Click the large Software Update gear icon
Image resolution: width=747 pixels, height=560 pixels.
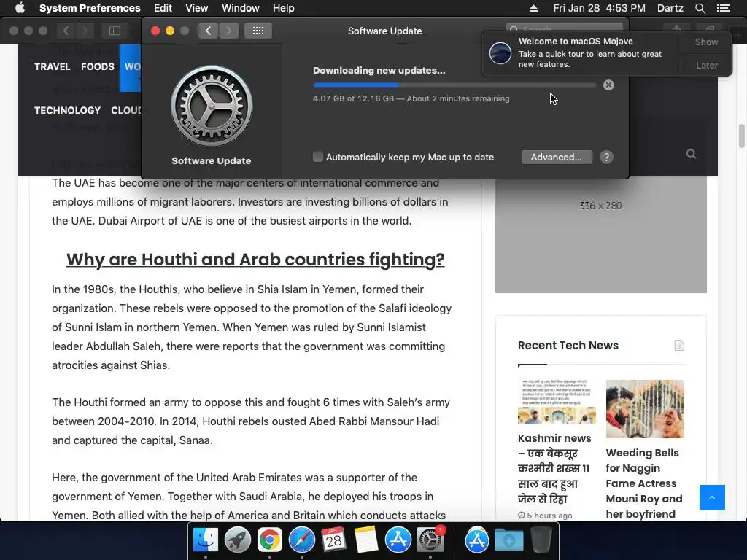tap(212, 106)
